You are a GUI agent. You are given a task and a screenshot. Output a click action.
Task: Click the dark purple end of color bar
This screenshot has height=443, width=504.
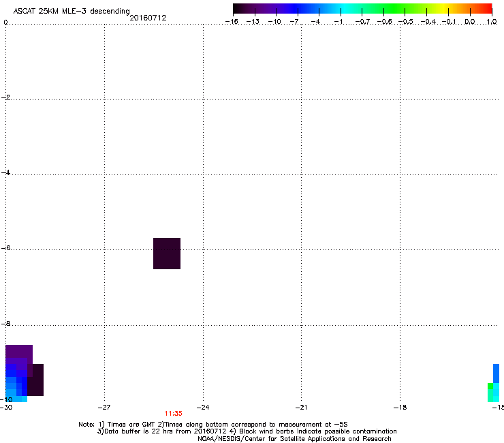point(245,9)
